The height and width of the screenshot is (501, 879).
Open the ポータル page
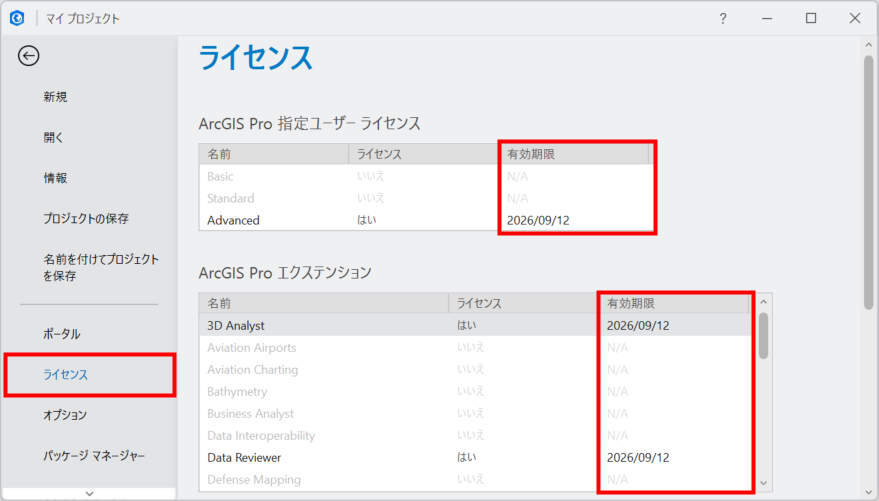[x=62, y=334]
